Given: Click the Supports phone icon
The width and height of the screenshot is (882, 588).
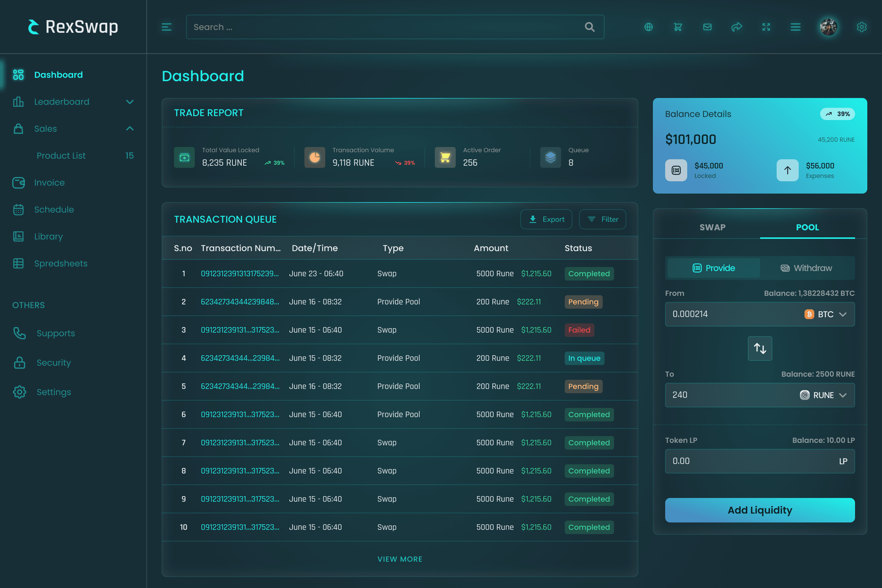Looking at the screenshot, I should [20, 333].
